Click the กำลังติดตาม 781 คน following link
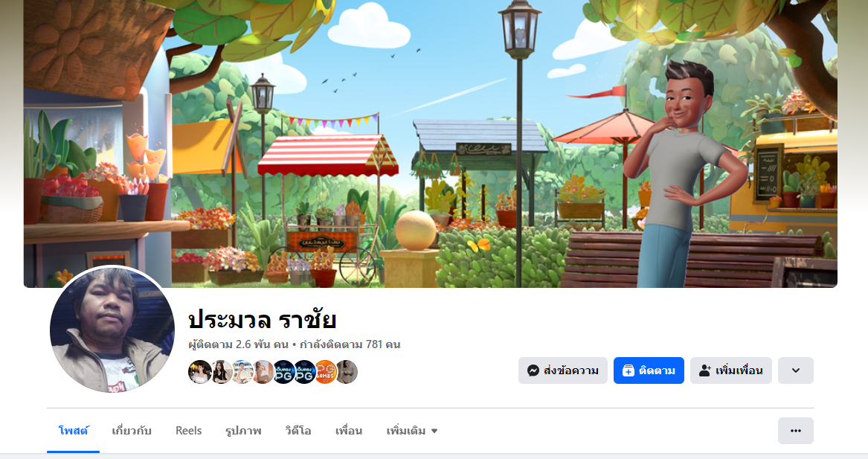This screenshot has width=868, height=459. click(x=350, y=344)
